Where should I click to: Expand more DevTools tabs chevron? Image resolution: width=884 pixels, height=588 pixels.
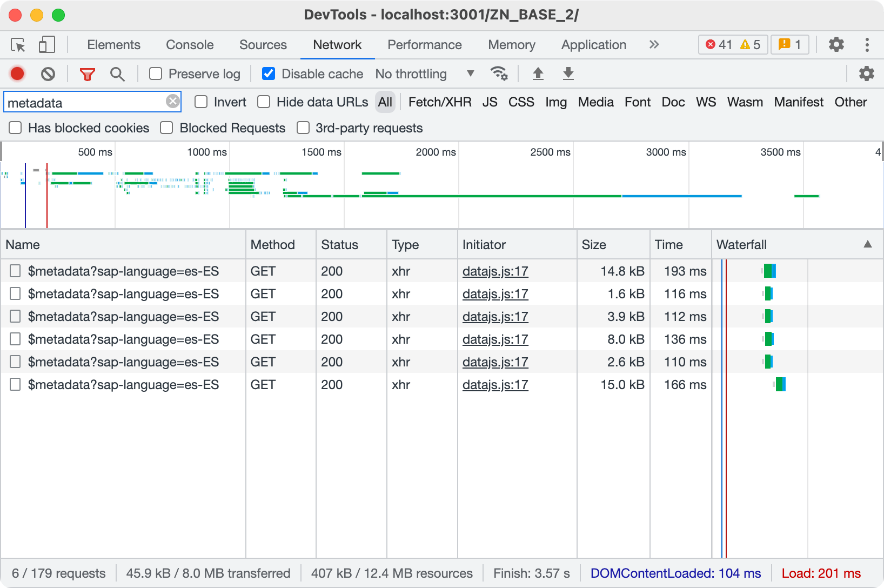click(654, 45)
